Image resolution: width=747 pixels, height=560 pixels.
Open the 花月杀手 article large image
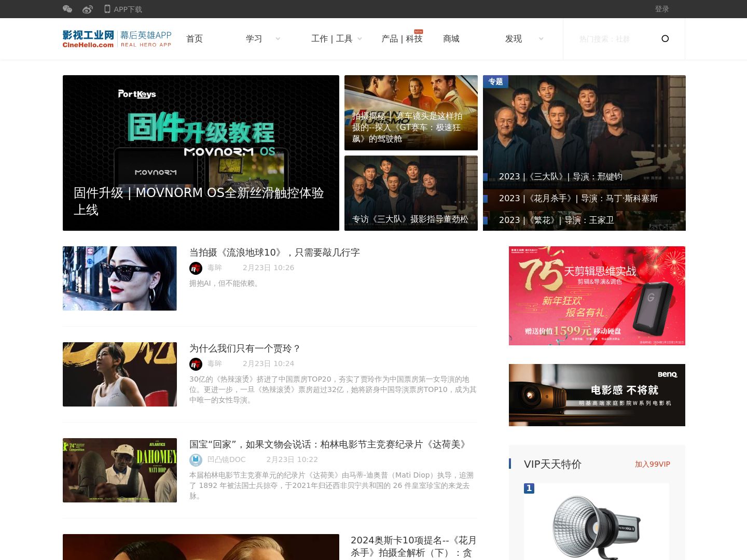click(201, 547)
